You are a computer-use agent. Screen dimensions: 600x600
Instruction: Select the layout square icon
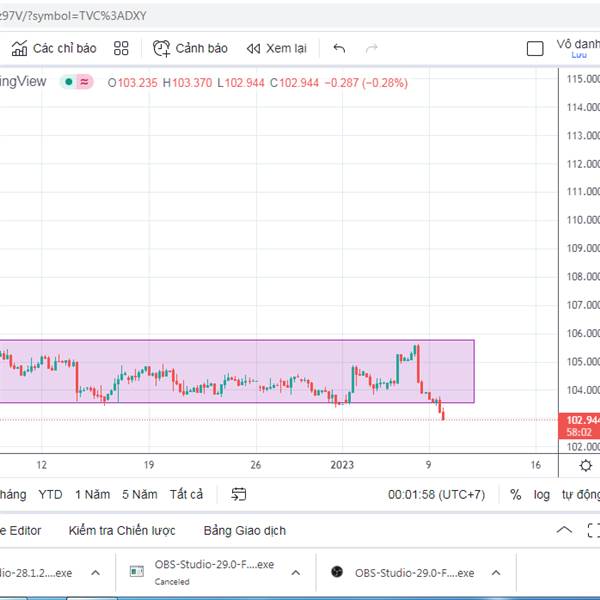535,49
